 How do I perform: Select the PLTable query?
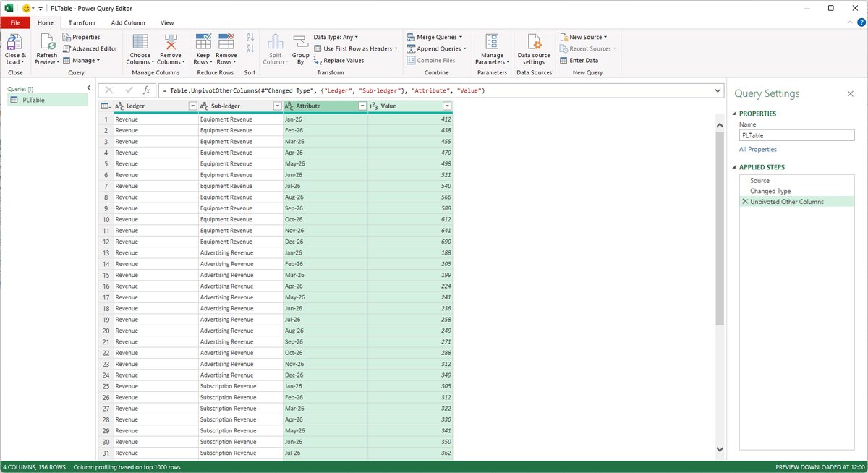(47, 100)
